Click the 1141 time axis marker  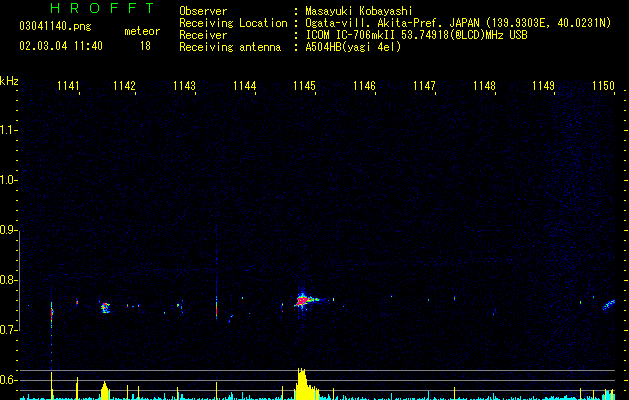68,86
